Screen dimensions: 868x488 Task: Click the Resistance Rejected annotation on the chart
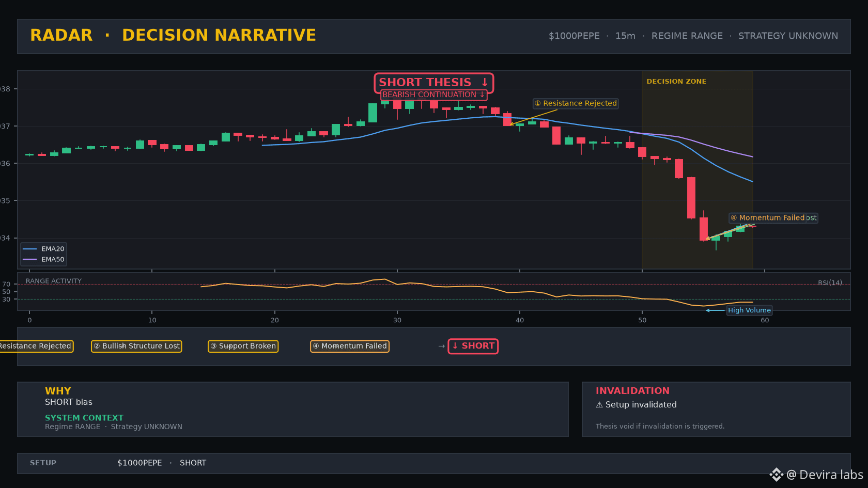point(576,103)
